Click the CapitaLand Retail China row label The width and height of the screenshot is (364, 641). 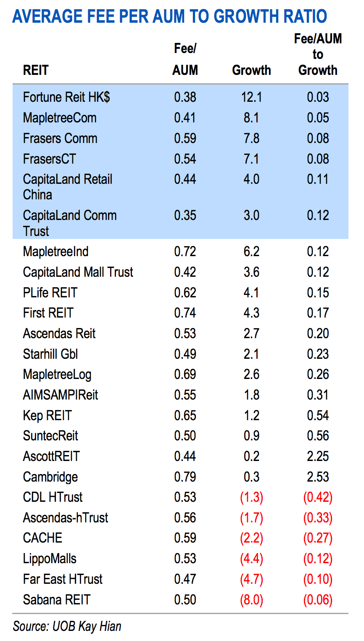(x=68, y=187)
